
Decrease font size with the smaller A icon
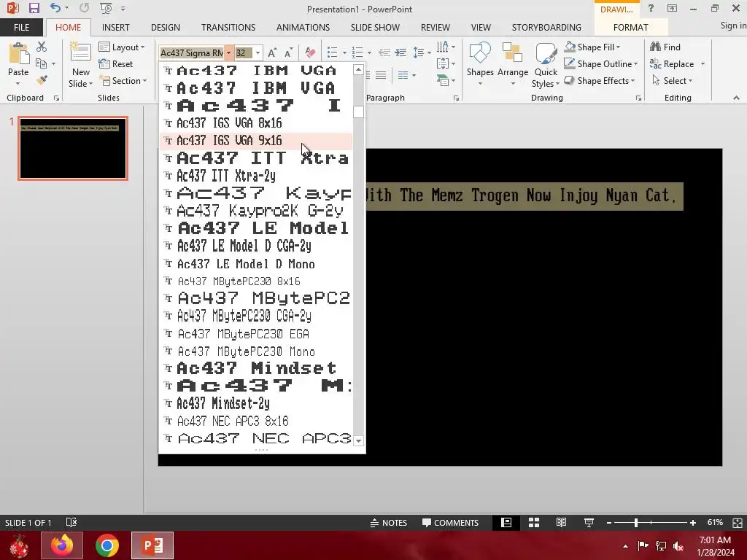289,52
